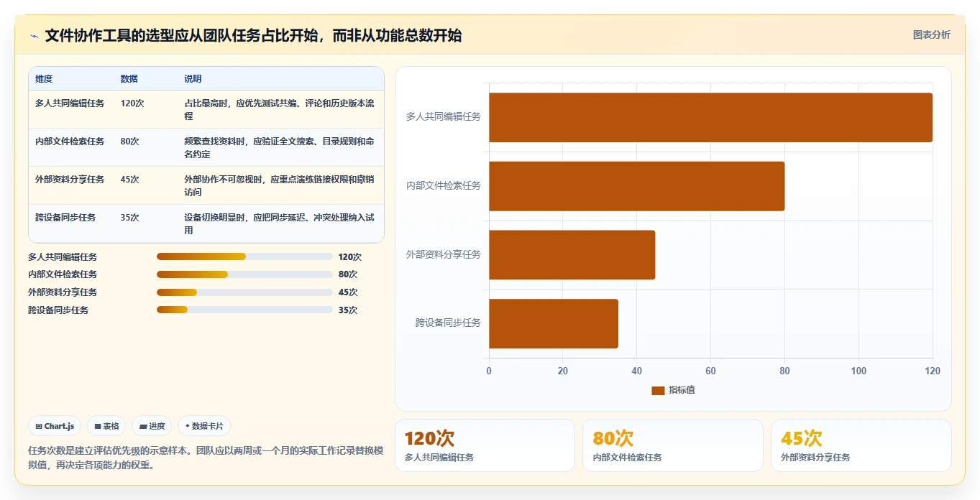Click the 图表分析 label at top right
This screenshot has width=980, height=500.
coord(931,34)
